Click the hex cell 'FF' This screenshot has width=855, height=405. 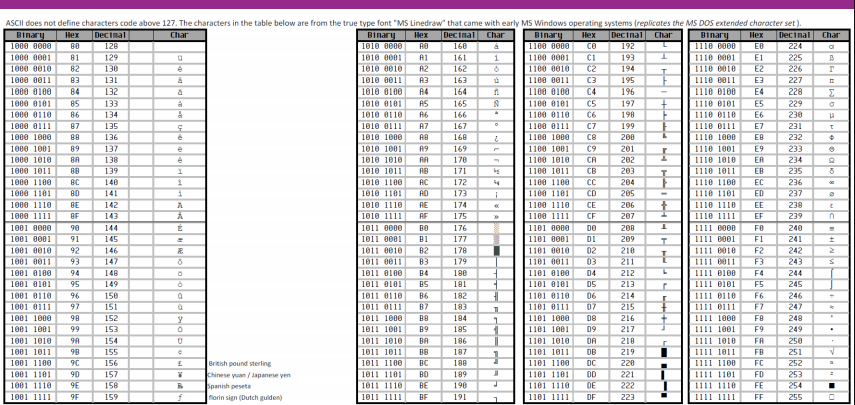pyautogui.click(x=759, y=396)
